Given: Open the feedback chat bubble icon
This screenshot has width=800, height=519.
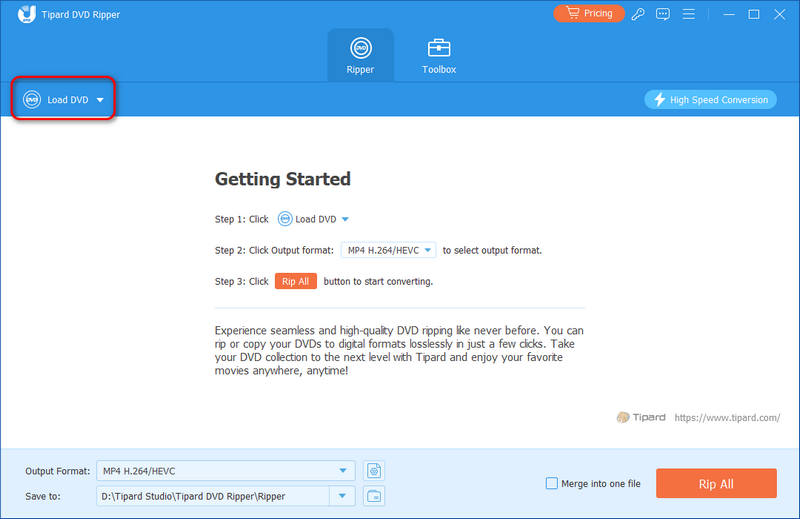Looking at the screenshot, I should (x=663, y=14).
